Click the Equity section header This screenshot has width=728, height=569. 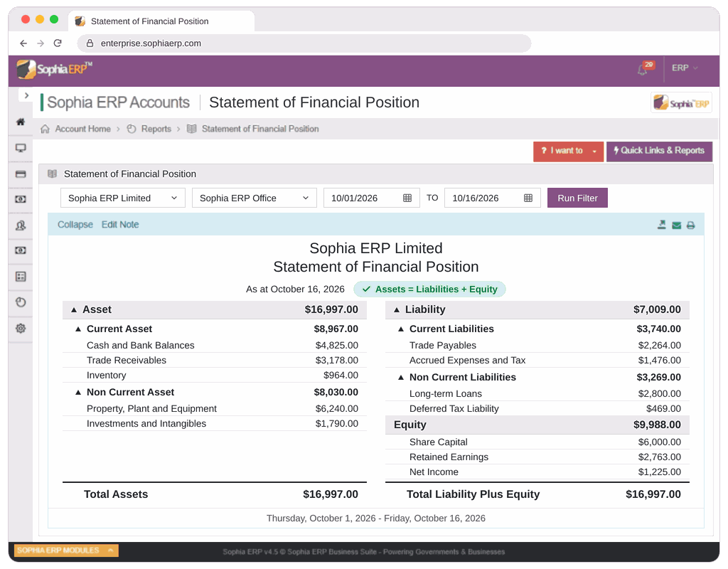pos(537,425)
